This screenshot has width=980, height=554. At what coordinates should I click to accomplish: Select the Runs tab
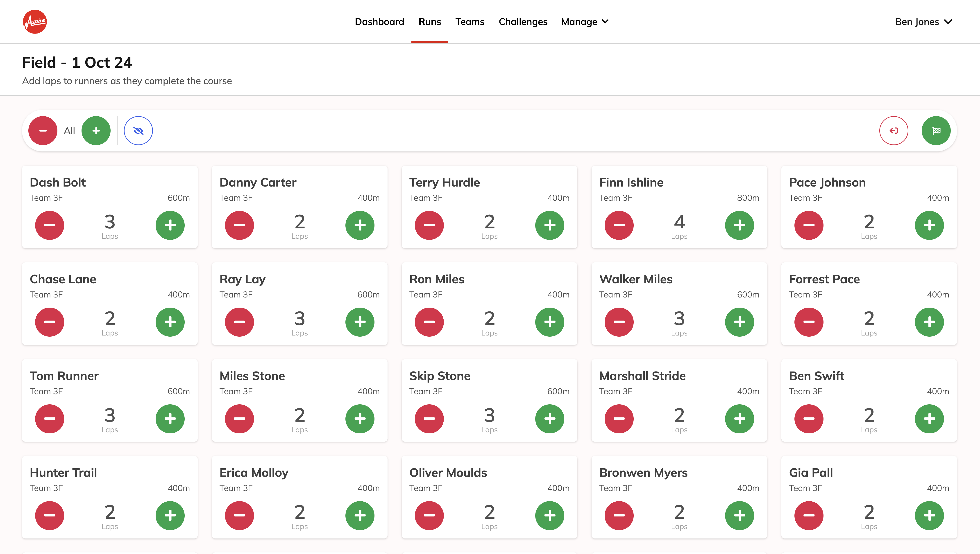429,22
